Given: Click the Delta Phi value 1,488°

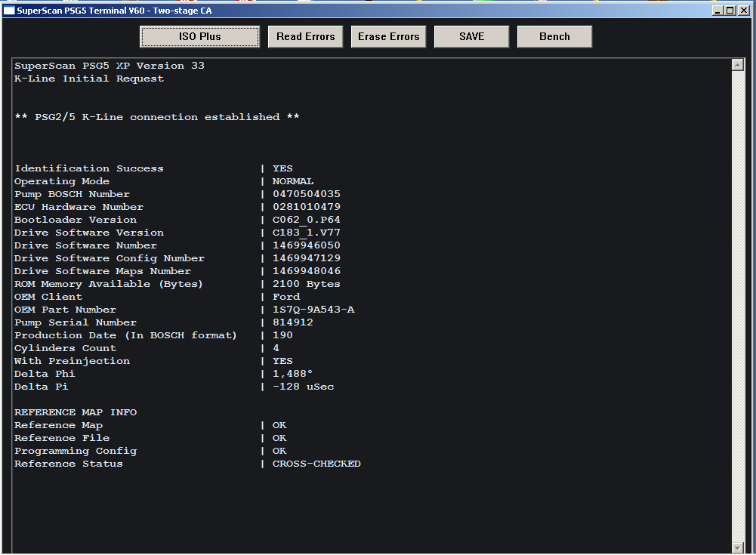Looking at the screenshot, I should pos(293,374).
